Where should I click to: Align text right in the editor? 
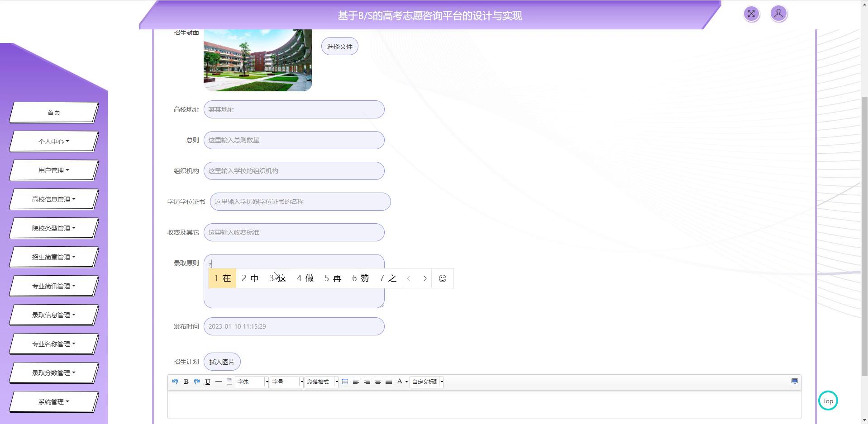click(x=367, y=382)
